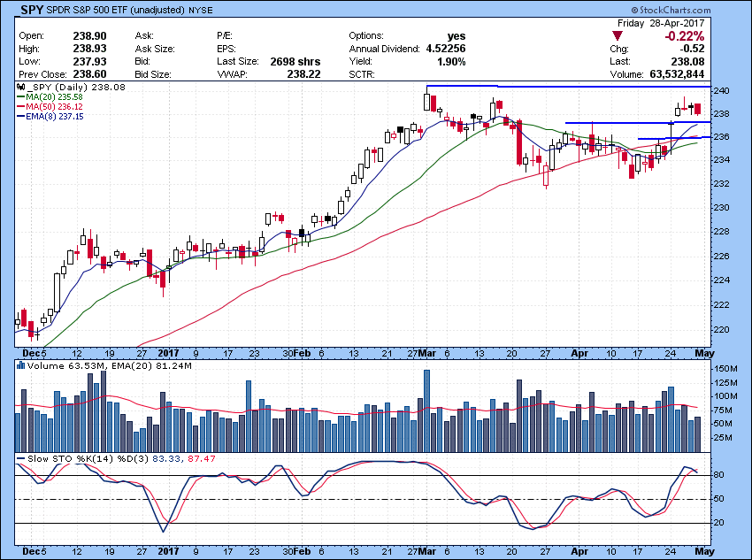Click the 'SCTR:' label
752x560 pixels.
[362, 74]
